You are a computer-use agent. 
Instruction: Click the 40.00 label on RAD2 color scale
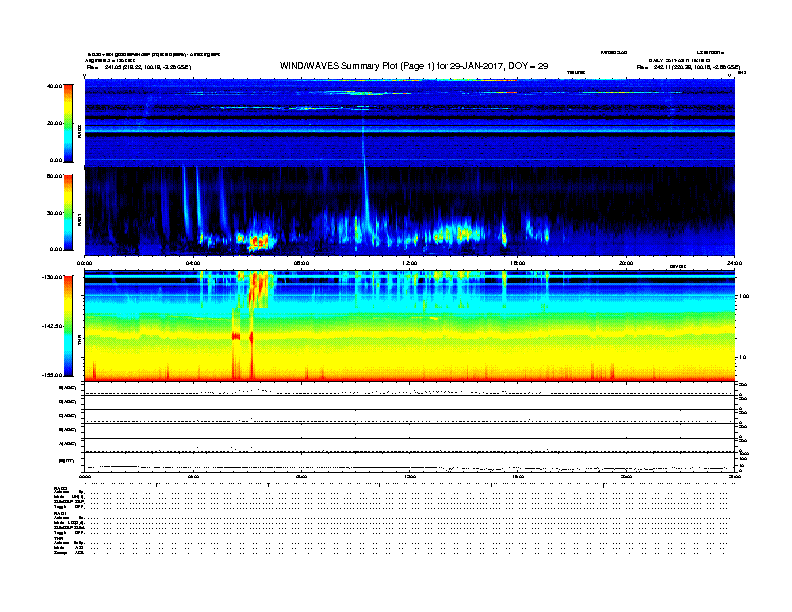(x=54, y=86)
